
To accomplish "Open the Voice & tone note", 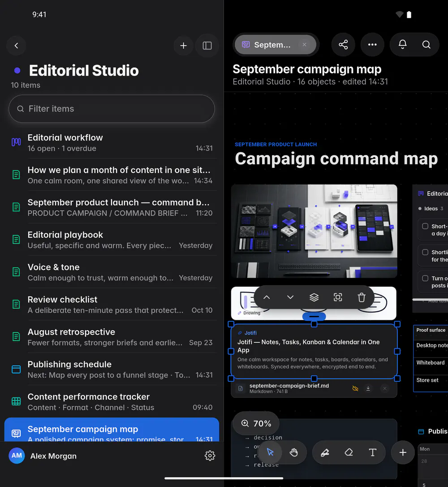I will pyautogui.click(x=112, y=272).
